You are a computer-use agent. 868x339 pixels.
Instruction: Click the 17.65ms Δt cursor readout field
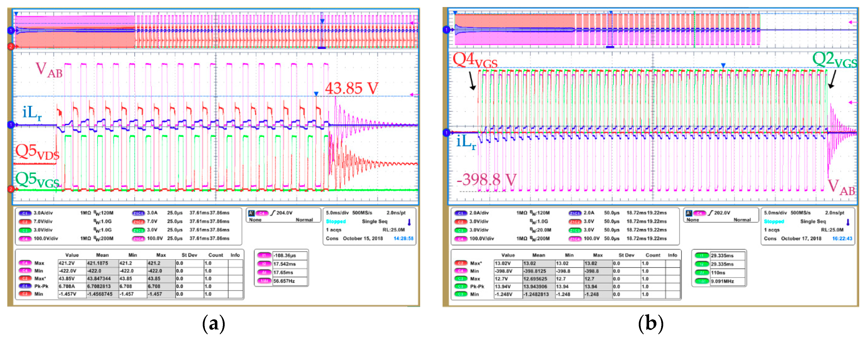click(x=290, y=272)
